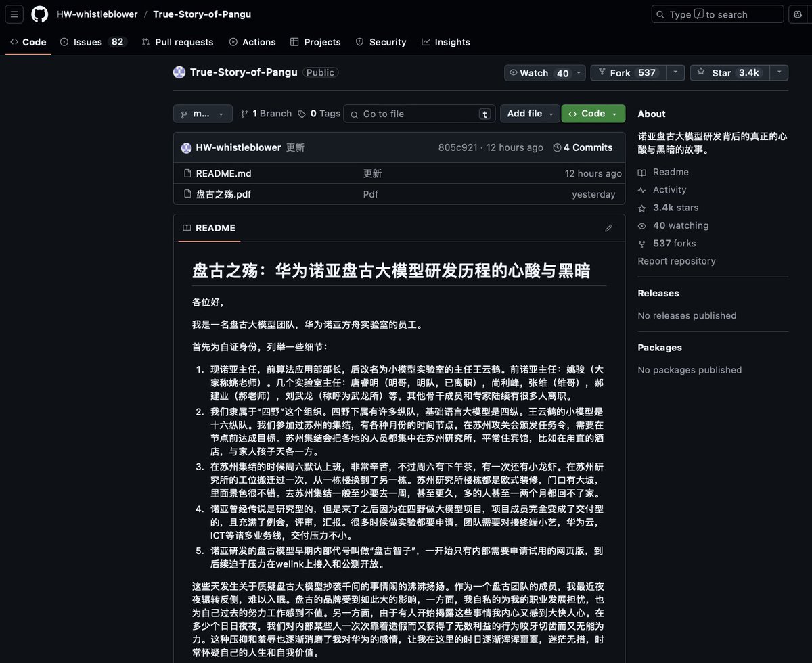This screenshot has height=663, width=812.
Task: Open the green Code dropdown button
Action: point(593,114)
